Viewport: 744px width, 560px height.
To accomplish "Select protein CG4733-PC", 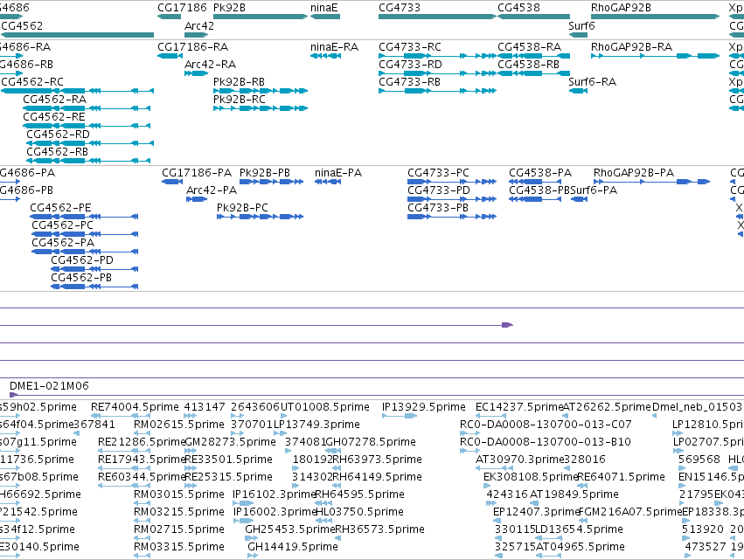I will pos(438,173).
